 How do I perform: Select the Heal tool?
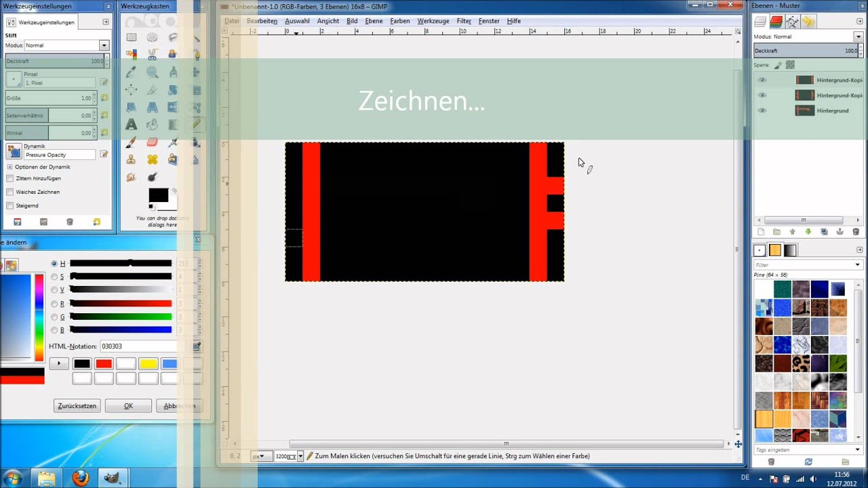click(x=152, y=160)
